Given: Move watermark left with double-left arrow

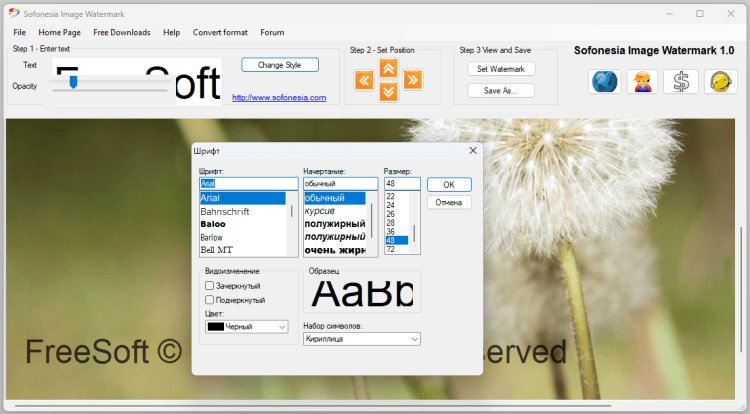Looking at the screenshot, I should [x=364, y=80].
